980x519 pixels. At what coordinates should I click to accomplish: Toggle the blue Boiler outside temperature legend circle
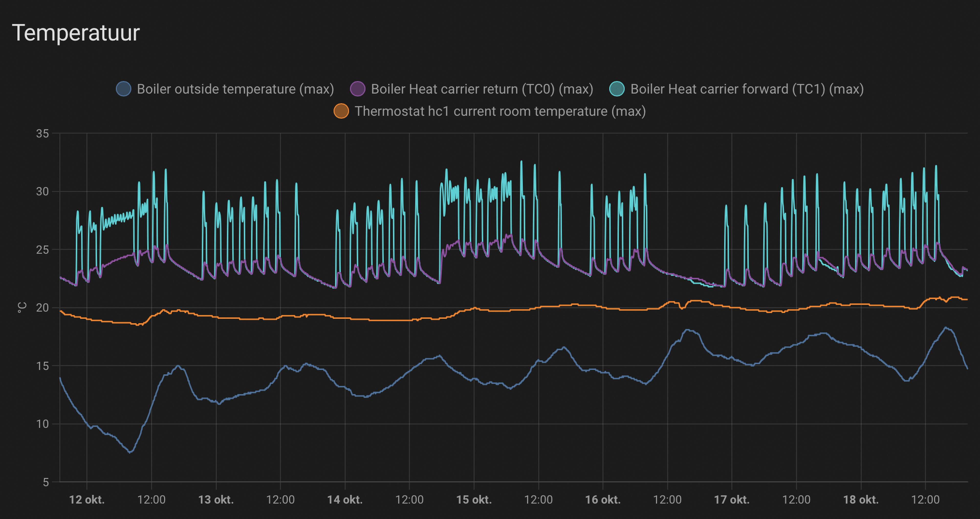124,89
